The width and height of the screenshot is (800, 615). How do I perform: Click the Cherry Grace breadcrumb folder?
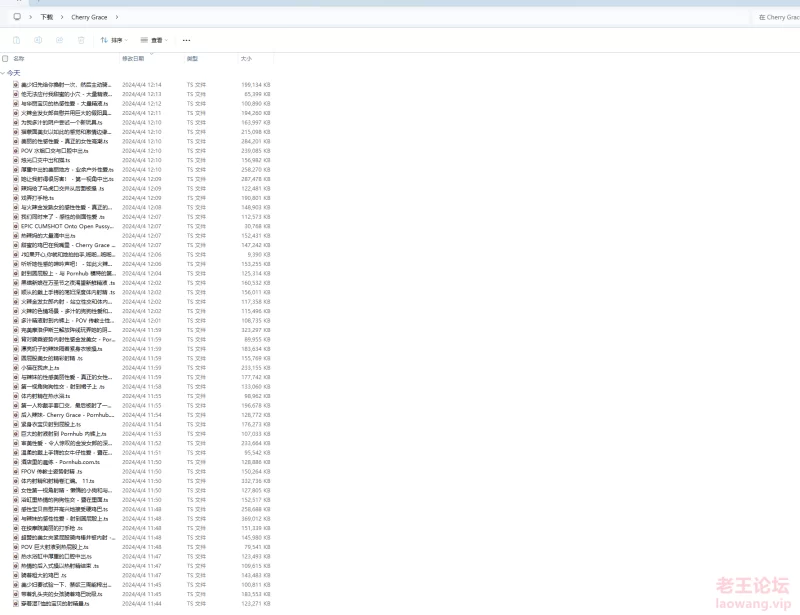click(x=89, y=17)
